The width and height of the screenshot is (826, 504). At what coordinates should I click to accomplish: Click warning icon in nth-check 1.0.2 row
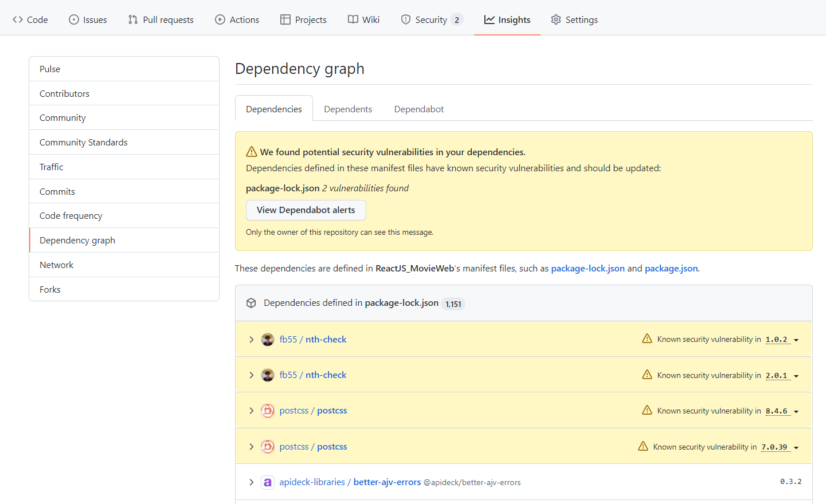click(647, 338)
